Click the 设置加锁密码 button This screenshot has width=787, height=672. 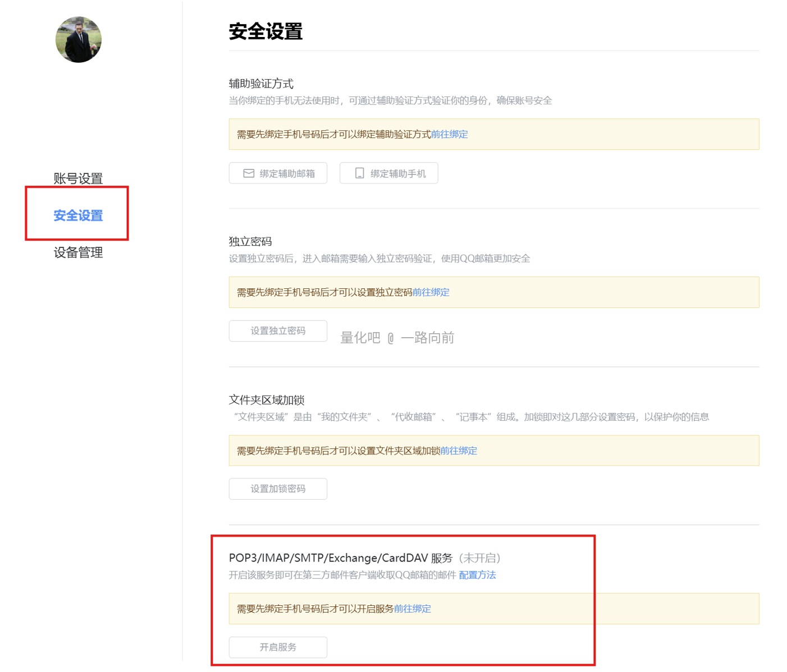(278, 489)
